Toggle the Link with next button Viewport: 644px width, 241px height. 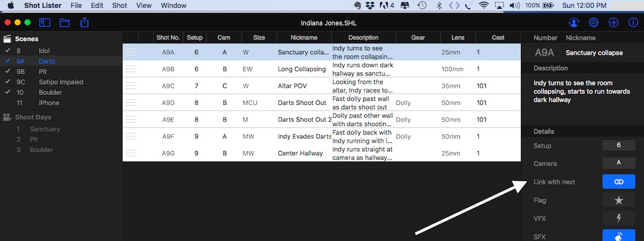pos(619,182)
